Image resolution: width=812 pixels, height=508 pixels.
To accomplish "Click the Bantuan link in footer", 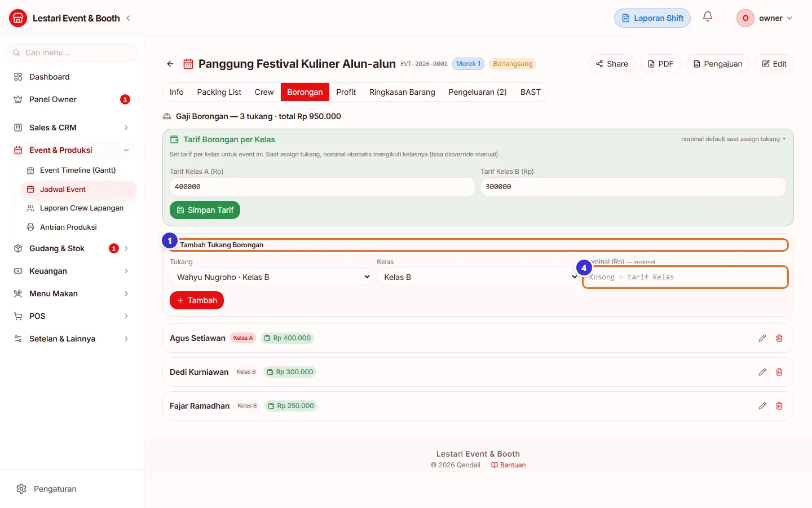I will [x=509, y=465].
